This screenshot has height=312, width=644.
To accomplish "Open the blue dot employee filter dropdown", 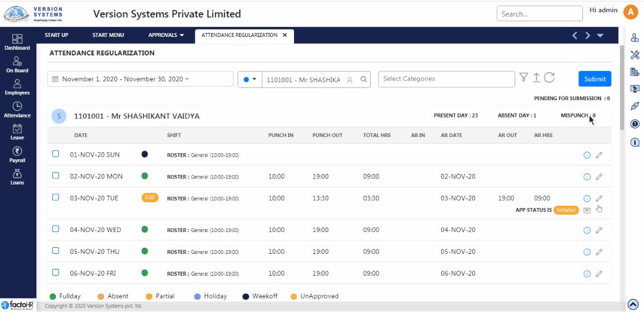I will (250, 79).
